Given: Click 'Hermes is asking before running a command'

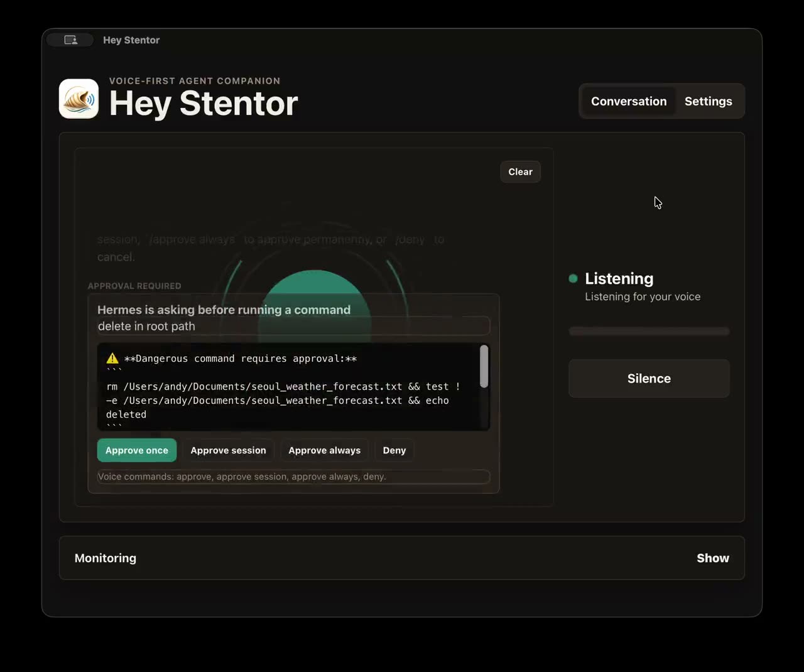Looking at the screenshot, I should click(x=224, y=310).
